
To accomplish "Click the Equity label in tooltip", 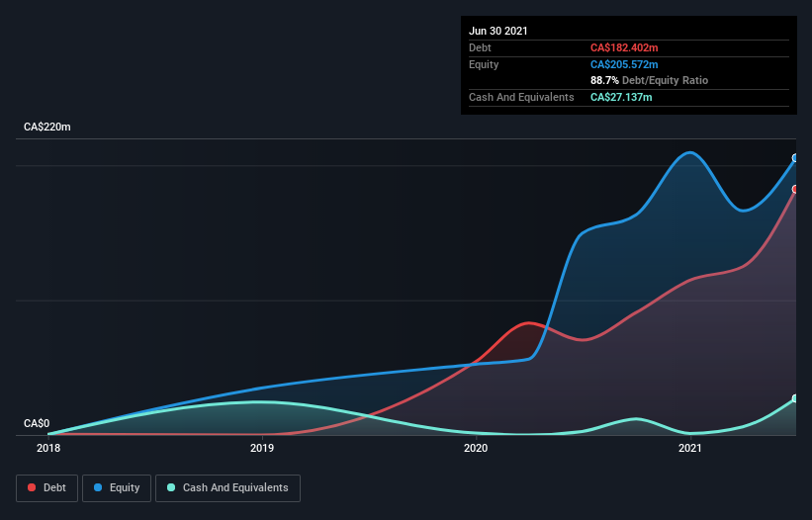I will [484, 64].
